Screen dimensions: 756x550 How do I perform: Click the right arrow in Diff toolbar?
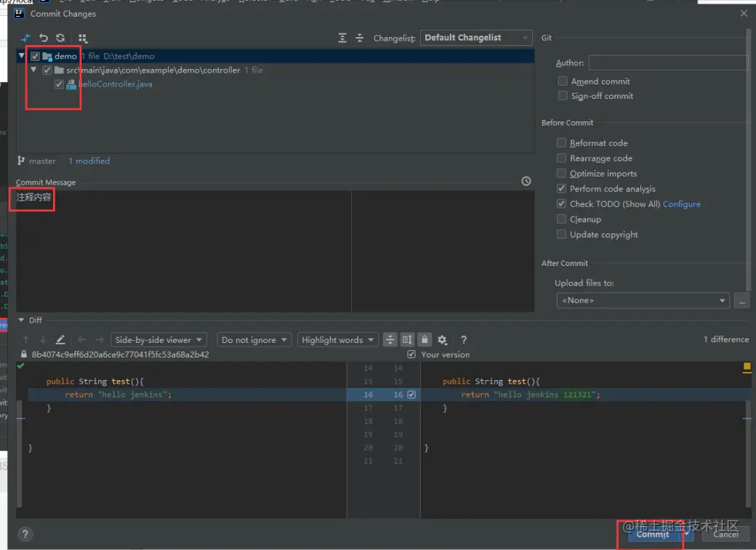[100, 340]
